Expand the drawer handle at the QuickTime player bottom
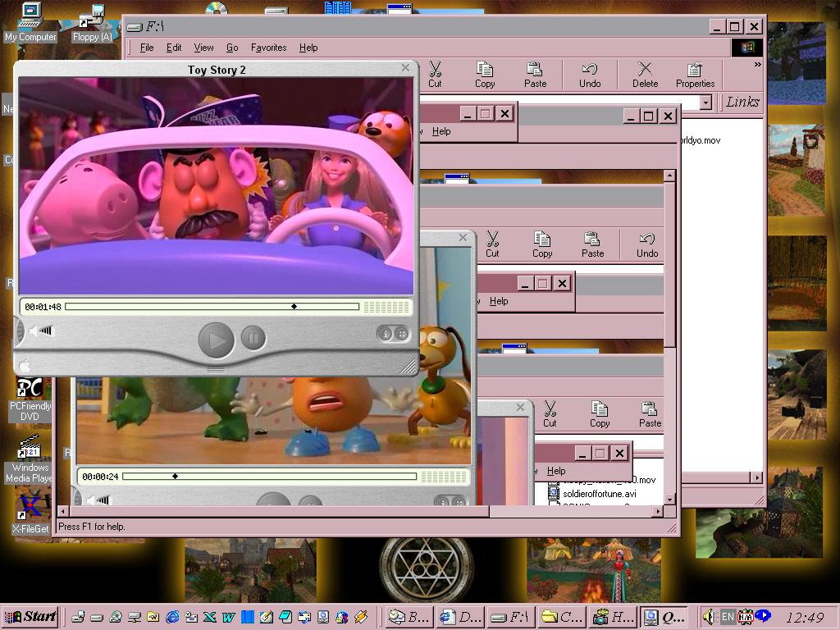 pyautogui.click(x=217, y=370)
